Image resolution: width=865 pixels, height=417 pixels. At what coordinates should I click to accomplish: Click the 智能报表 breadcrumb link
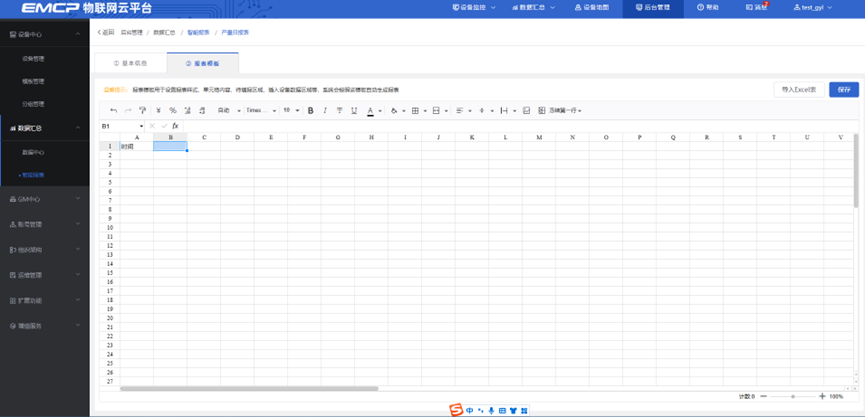[198, 33]
